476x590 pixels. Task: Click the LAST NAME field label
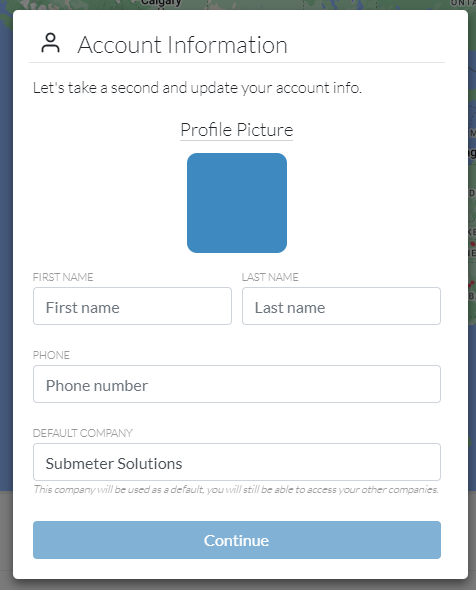270,277
